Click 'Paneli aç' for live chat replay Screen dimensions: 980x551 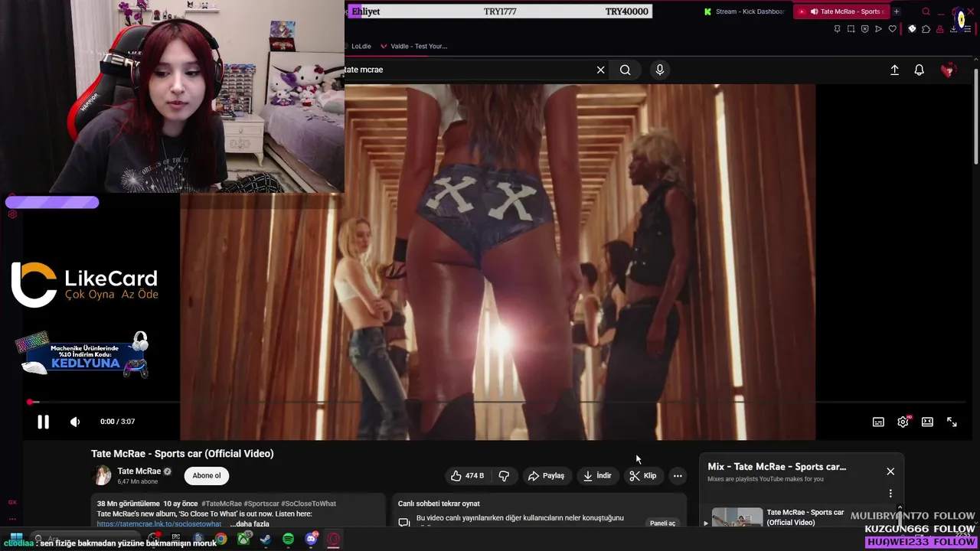662,523
